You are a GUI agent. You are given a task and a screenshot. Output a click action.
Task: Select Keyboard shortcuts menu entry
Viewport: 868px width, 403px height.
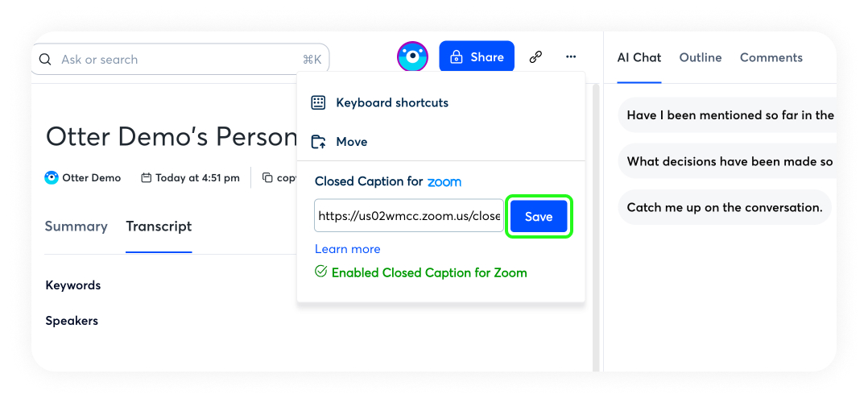click(391, 102)
